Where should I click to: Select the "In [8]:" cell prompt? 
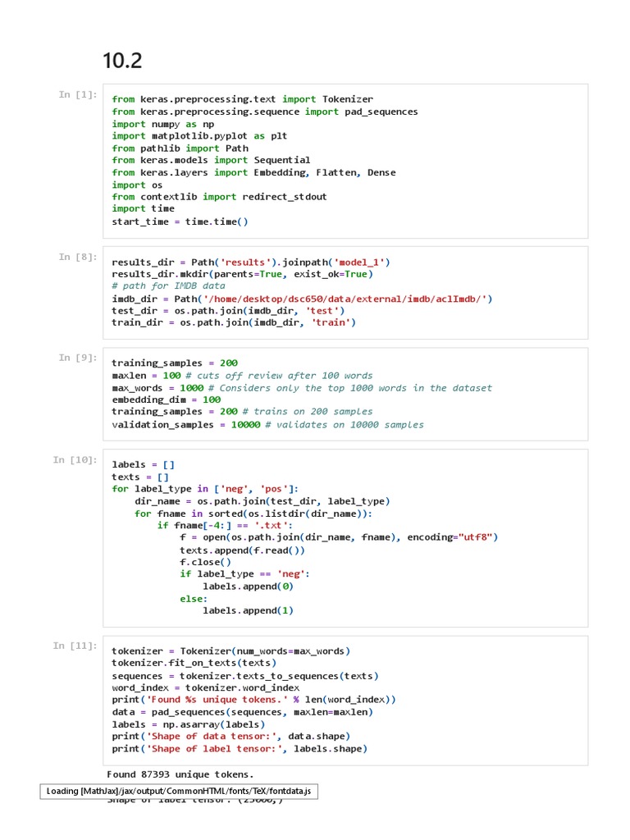[78, 257]
